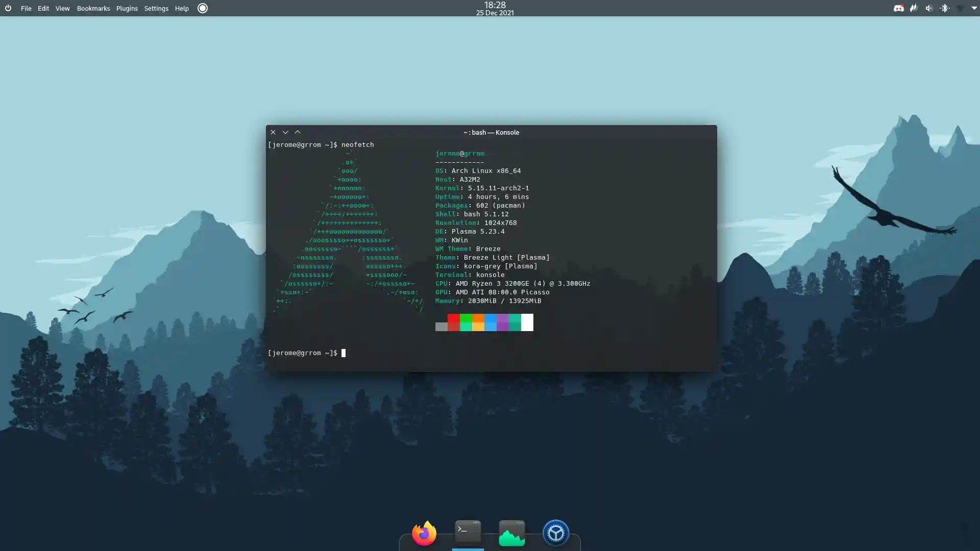The image size is (980, 551).
Task: Click the power icon in top panel
Action: point(8,8)
